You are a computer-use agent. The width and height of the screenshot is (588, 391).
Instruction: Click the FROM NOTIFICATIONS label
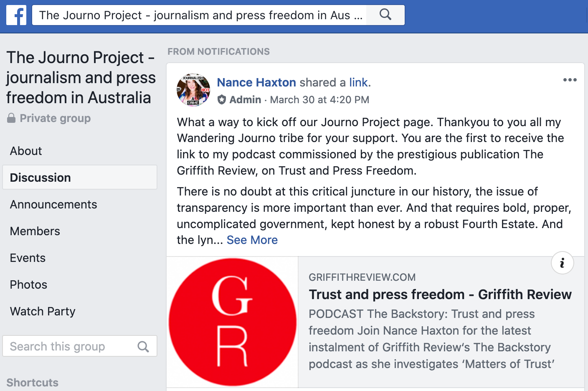pyautogui.click(x=218, y=51)
